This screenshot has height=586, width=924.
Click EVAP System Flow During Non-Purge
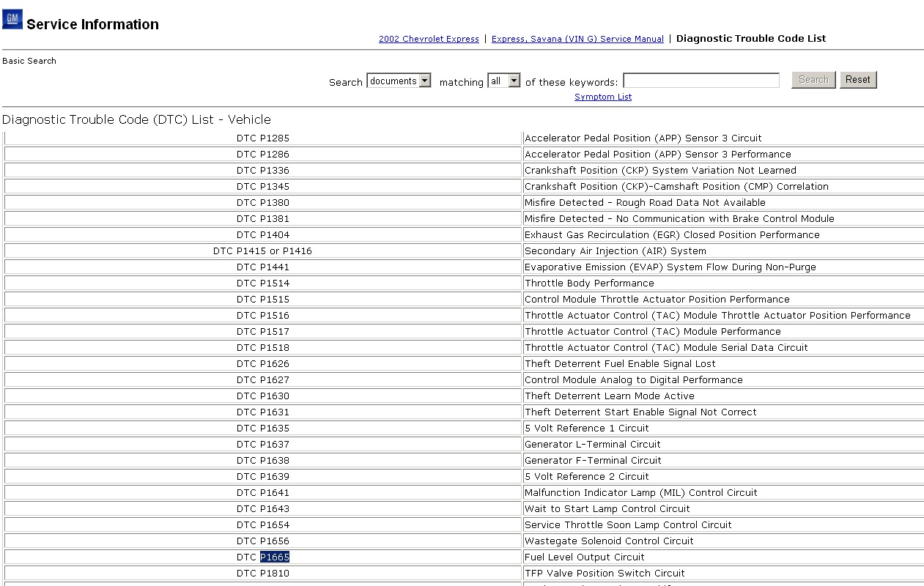pyautogui.click(x=670, y=267)
